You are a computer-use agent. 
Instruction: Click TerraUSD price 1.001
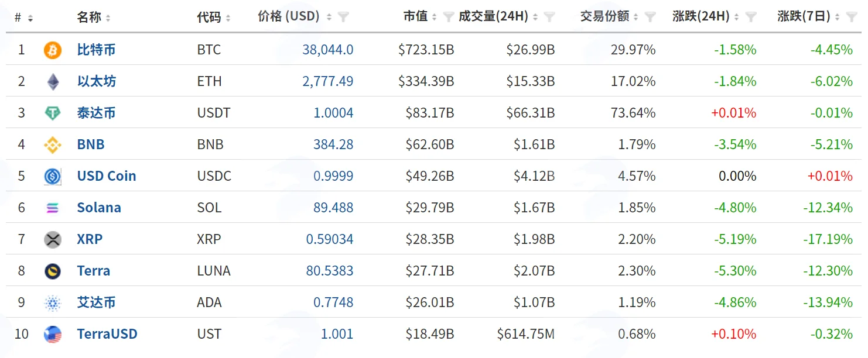tap(337, 334)
